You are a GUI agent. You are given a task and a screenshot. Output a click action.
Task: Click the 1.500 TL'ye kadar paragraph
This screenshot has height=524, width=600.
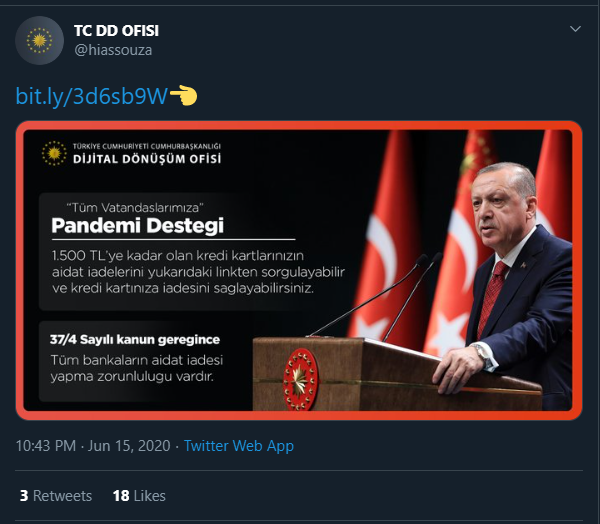point(198,272)
